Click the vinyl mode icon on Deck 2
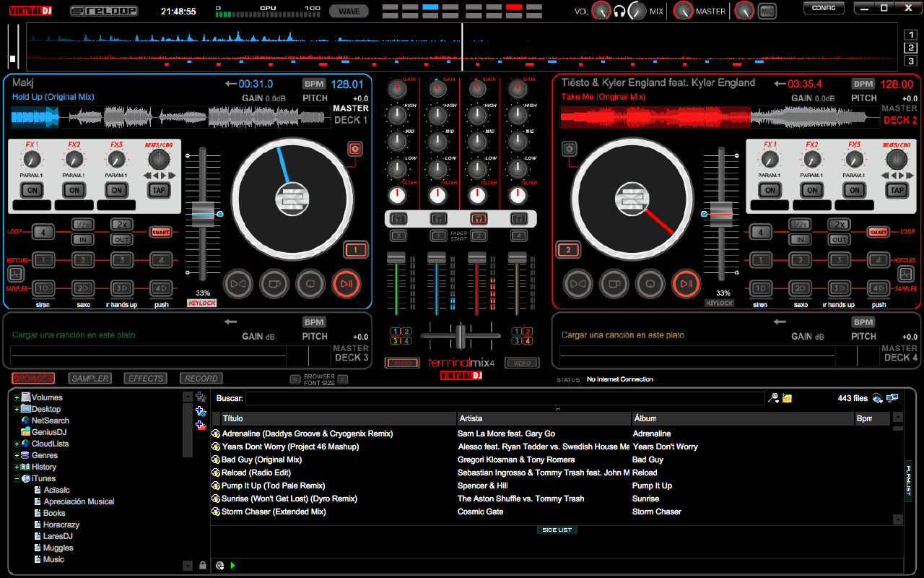Screen dimensions: 924x578 point(570,149)
